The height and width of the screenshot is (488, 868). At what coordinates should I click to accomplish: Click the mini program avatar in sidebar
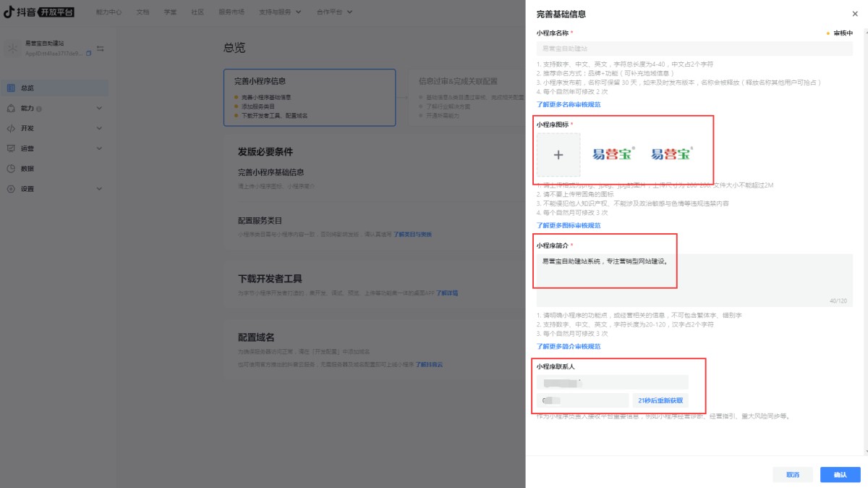coord(12,49)
